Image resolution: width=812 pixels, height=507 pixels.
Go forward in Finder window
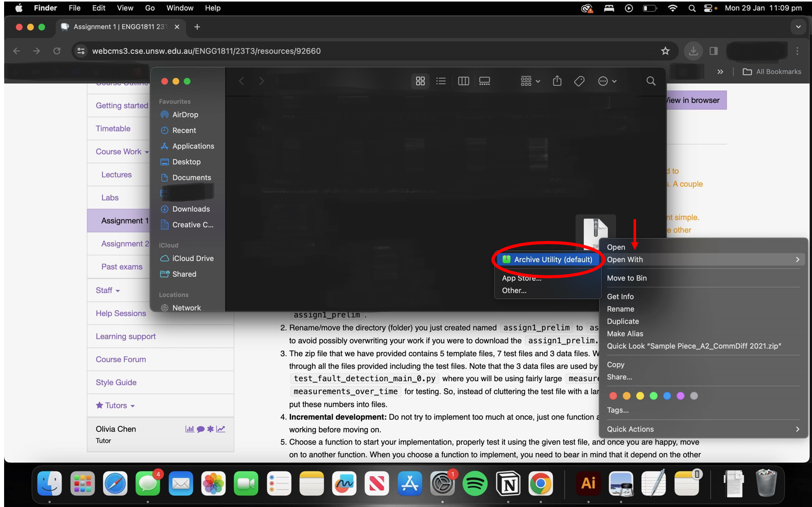[x=261, y=81]
